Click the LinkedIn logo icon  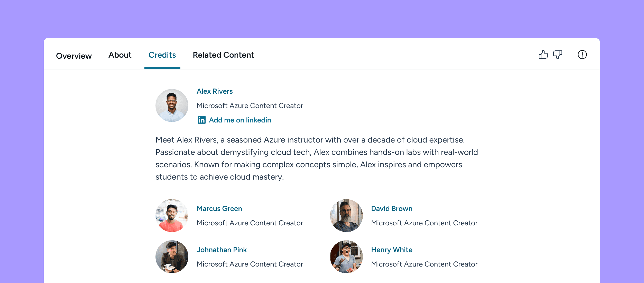click(201, 120)
